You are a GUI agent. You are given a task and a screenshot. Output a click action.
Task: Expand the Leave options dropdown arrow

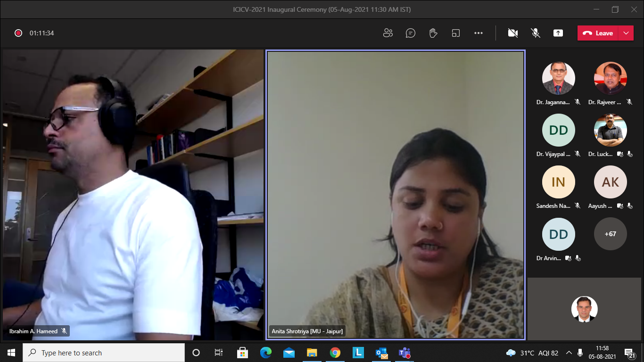tap(626, 33)
